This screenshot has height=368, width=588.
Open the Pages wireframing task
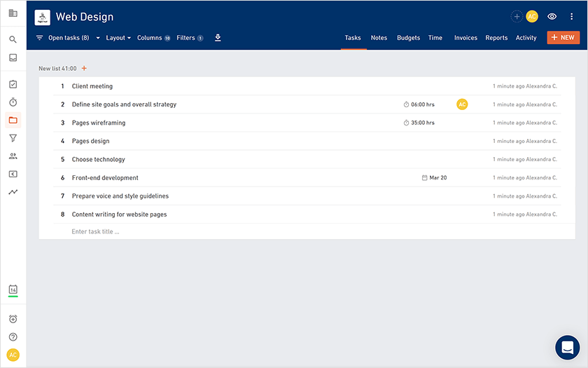point(99,123)
